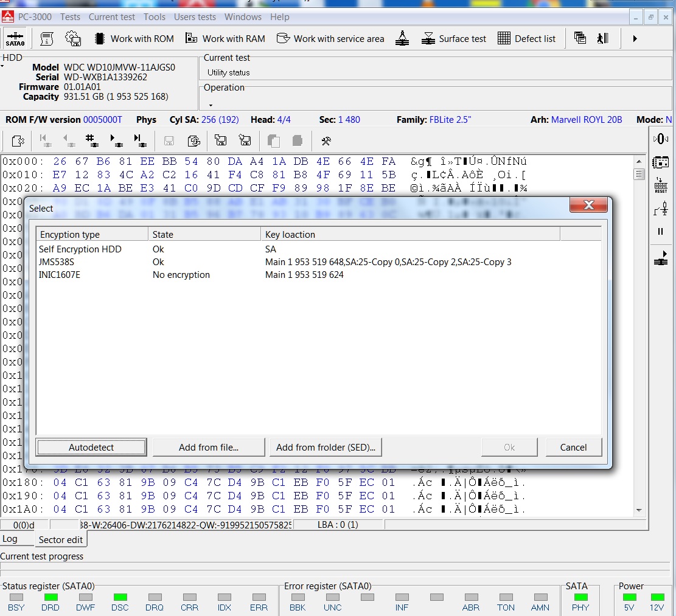Click the Arh value Marvell ROYL 20B
The image size is (676, 616).
coord(587,120)
